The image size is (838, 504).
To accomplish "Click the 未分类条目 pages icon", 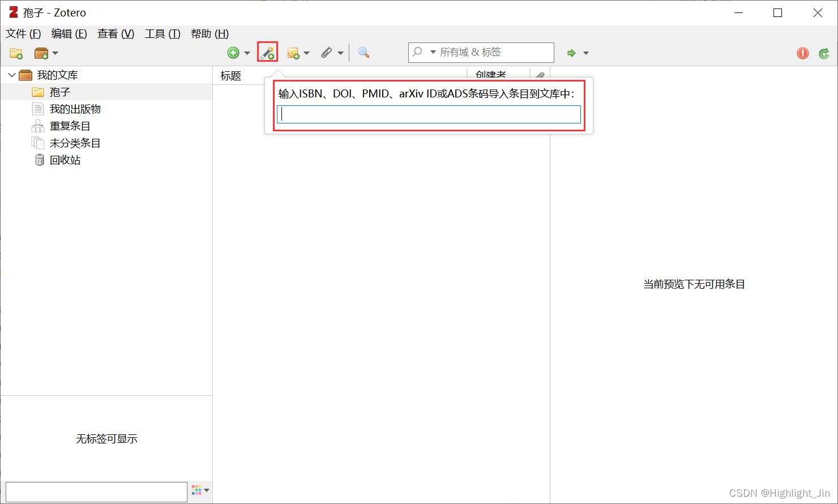I will [38, 143].
